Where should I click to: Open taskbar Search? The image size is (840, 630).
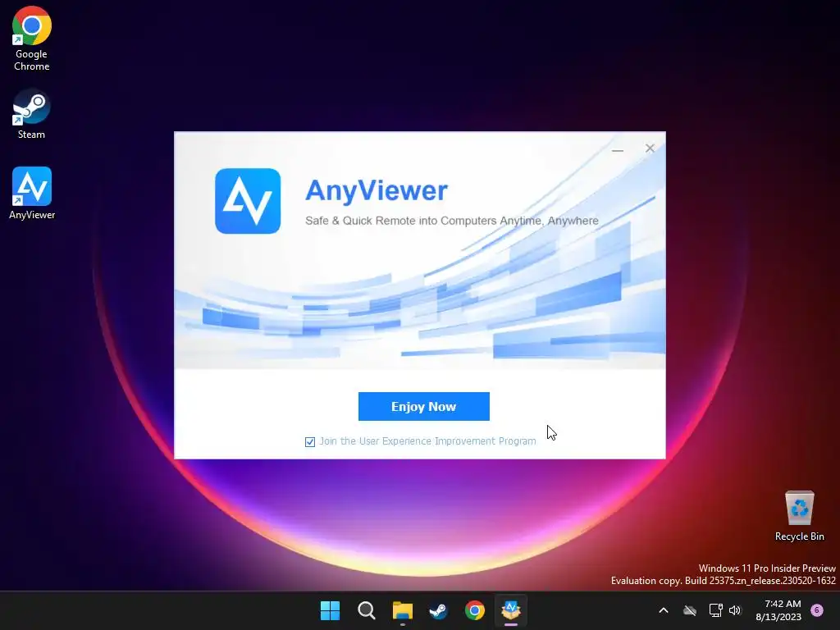point(367,610)
